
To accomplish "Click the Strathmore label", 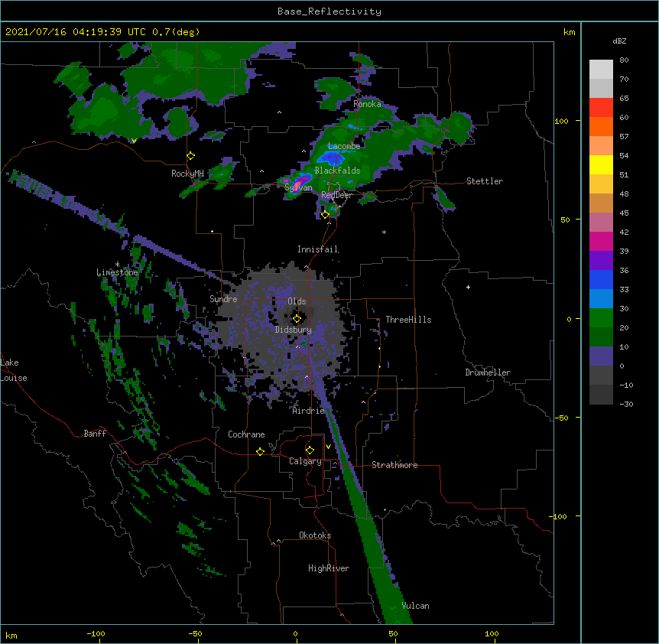I will click(394, 465).
